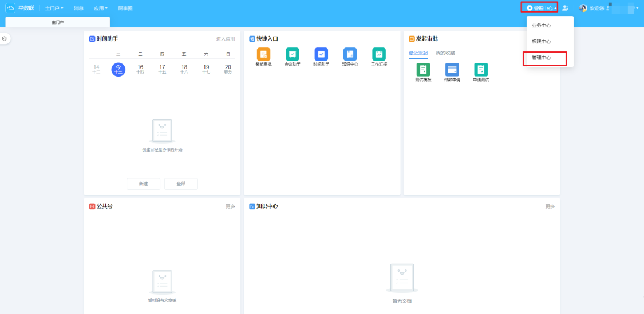This screenshot has height=314, width=644.
Task: Switch to the 最近发起 tab
Action: click(418, 53)
